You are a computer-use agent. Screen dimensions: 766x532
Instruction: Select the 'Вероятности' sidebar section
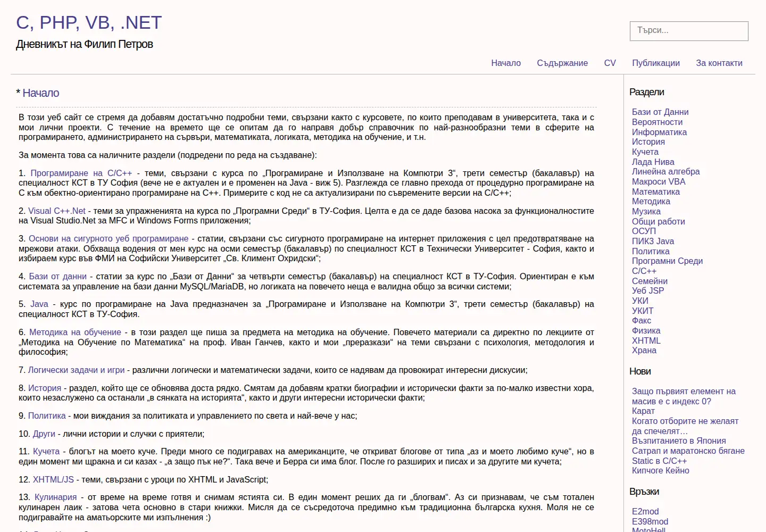pyautogui.click(x=657, y=122)
